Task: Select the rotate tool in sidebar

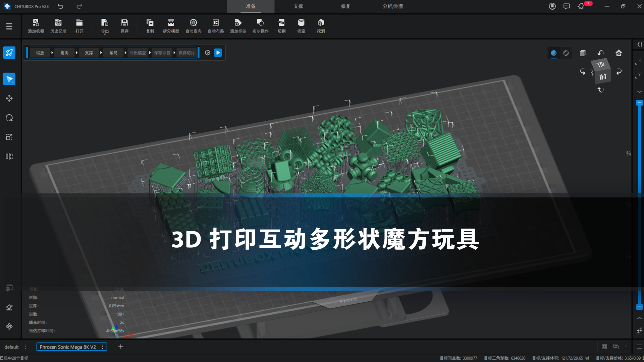Action: 9,118
